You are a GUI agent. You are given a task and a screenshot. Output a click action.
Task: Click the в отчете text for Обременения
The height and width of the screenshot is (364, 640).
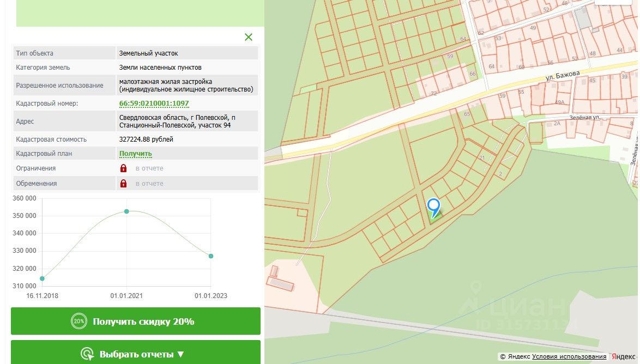(149, 184)
